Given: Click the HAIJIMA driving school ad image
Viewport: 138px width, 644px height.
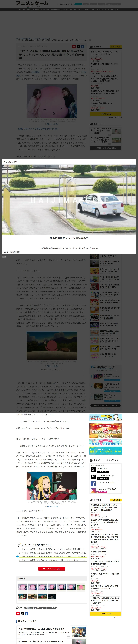Looking at the screenshot, I should point(69,200).
